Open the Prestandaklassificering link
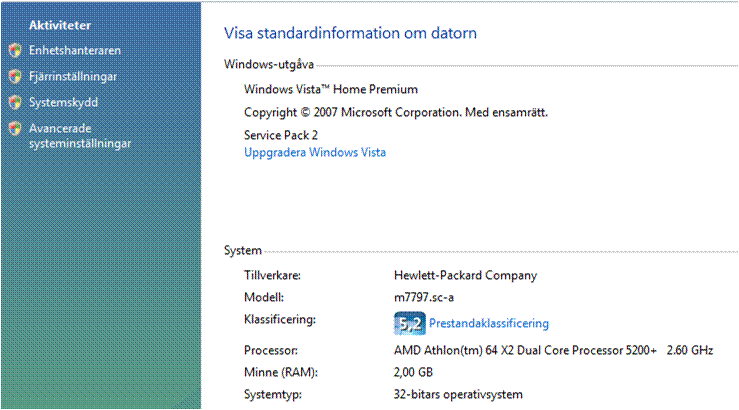 tap(489, 323)
